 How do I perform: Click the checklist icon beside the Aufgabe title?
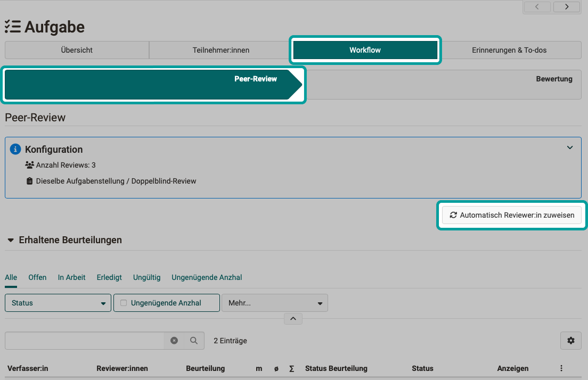click(x=13, y=25)
